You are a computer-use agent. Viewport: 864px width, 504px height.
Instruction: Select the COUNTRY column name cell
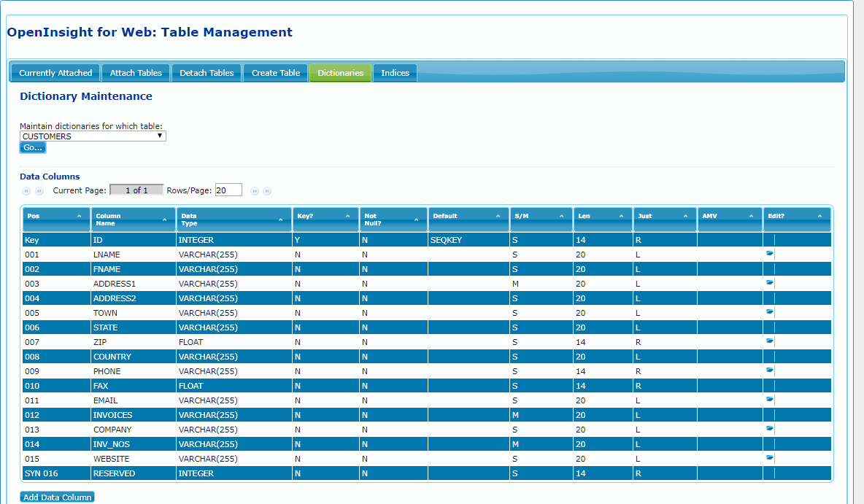pyautogui.click(x=134, y=357)
